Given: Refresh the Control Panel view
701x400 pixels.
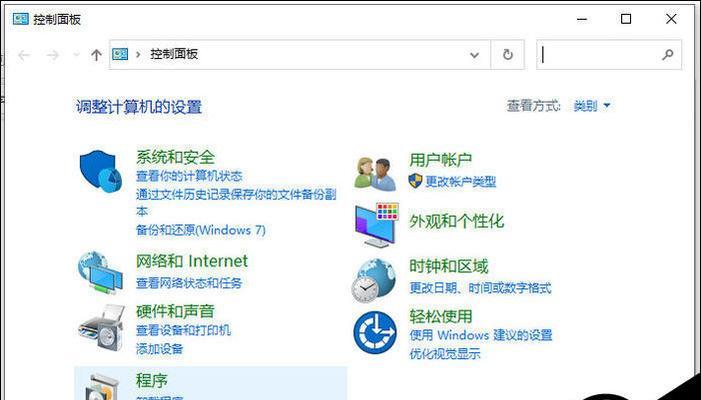Looking at the screenshot, I should pyautogui.click(x=507, y=55).
